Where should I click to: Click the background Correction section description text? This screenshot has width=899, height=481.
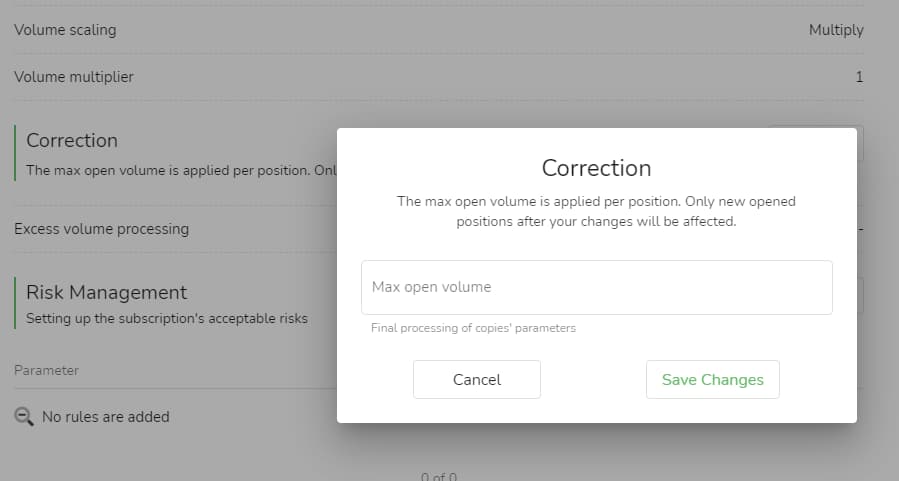tap(181, 170)
